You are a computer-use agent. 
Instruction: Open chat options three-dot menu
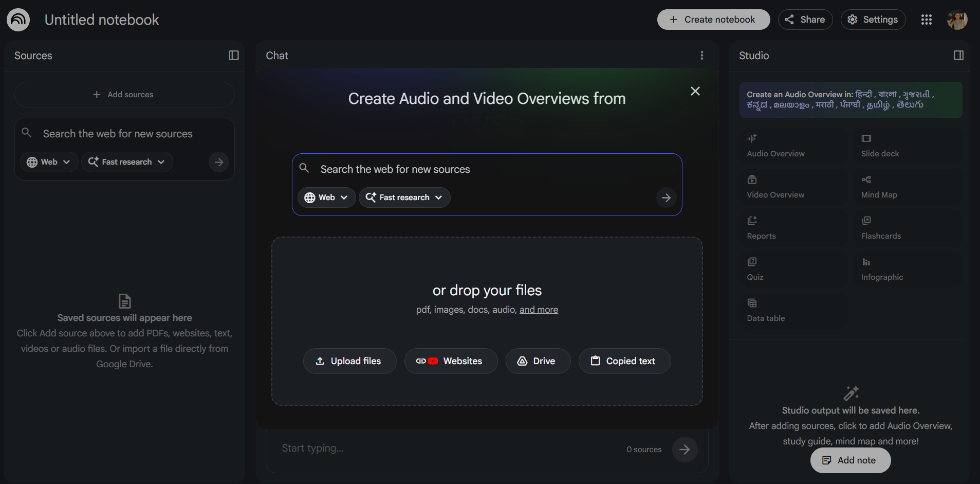pos(701,55)
